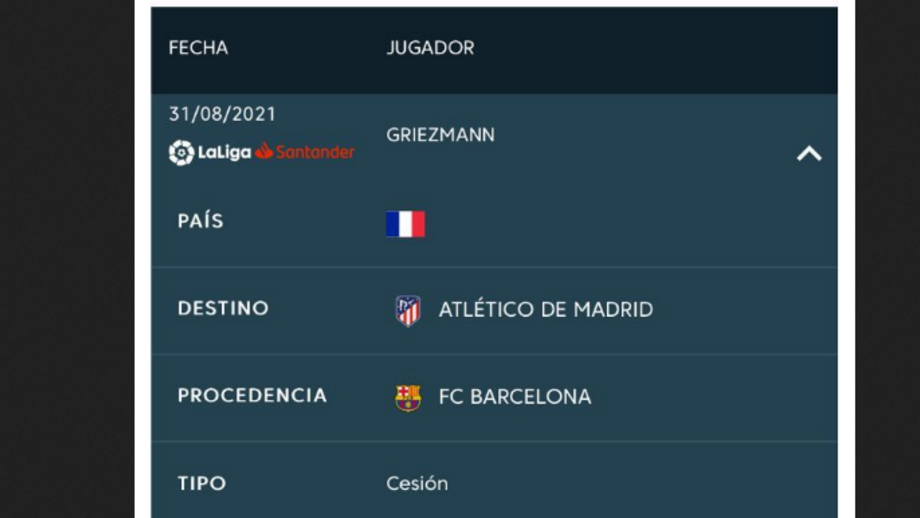The width and height of the screenshot is (920, 518).
Task: Click the LaLiga soccer ball logo
Action: tap(181, 153)
